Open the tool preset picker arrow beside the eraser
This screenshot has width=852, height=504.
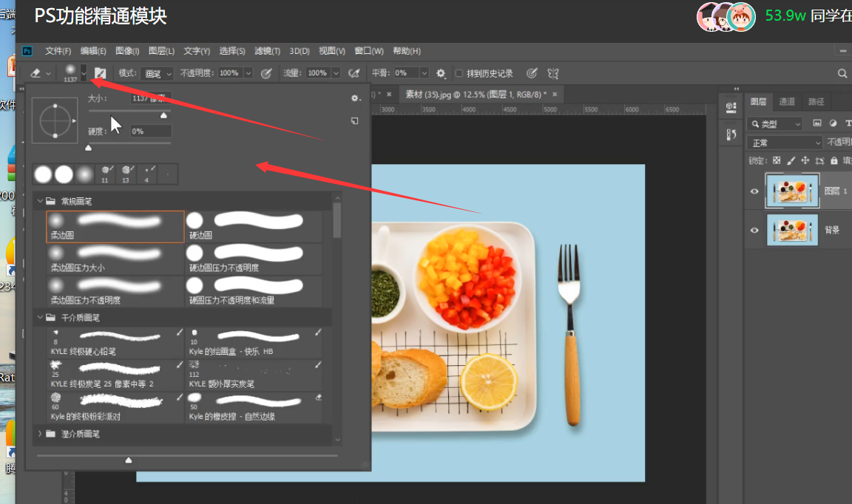coord(48,73)
